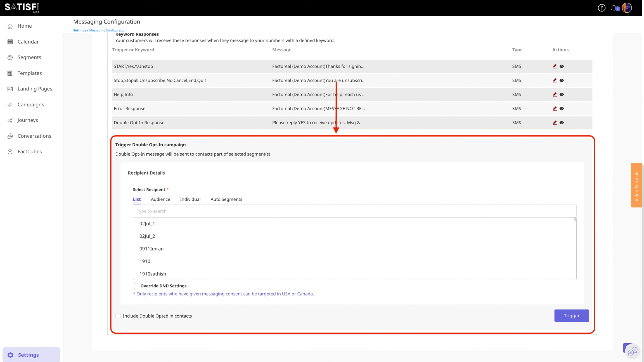Edit the Double Opt-In Response message
Image resolution: width=644 pixels, height=362 pixels.
pos(555,123)
